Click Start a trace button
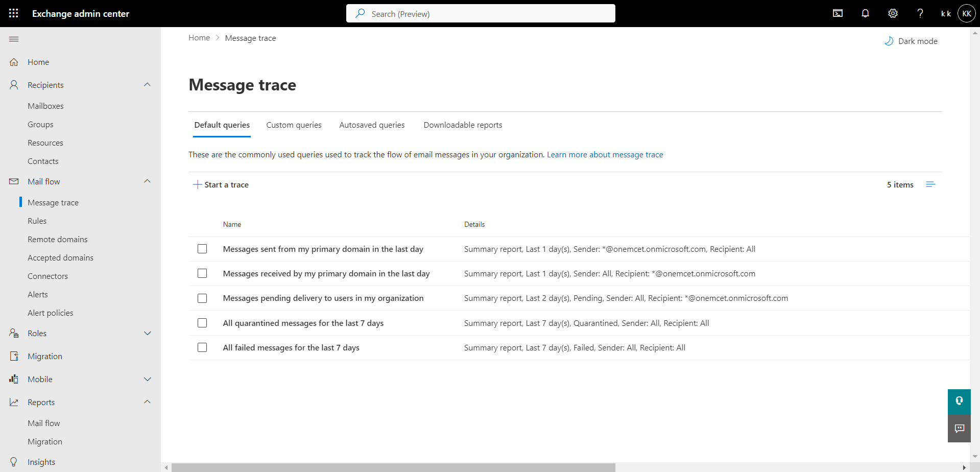This screenshot has width=980, height=472. tap(221, 184)
